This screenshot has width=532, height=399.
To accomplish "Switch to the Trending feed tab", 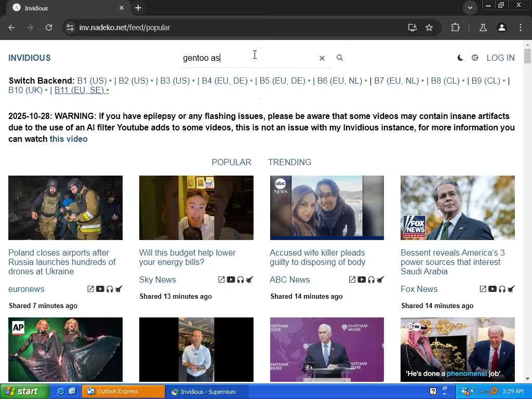I will 289,162.
